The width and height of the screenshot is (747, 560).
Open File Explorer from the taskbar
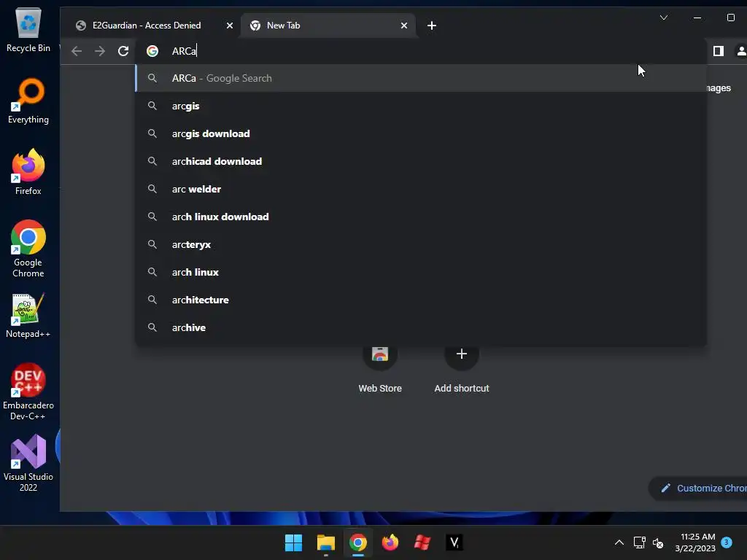326,542
